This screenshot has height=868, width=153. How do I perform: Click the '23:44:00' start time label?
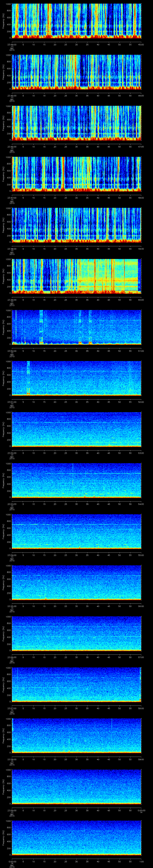point(12,44)
